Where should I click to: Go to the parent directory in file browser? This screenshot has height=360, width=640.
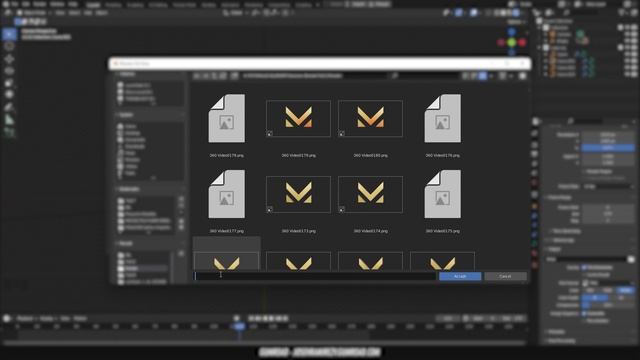[x=214, y=76]
